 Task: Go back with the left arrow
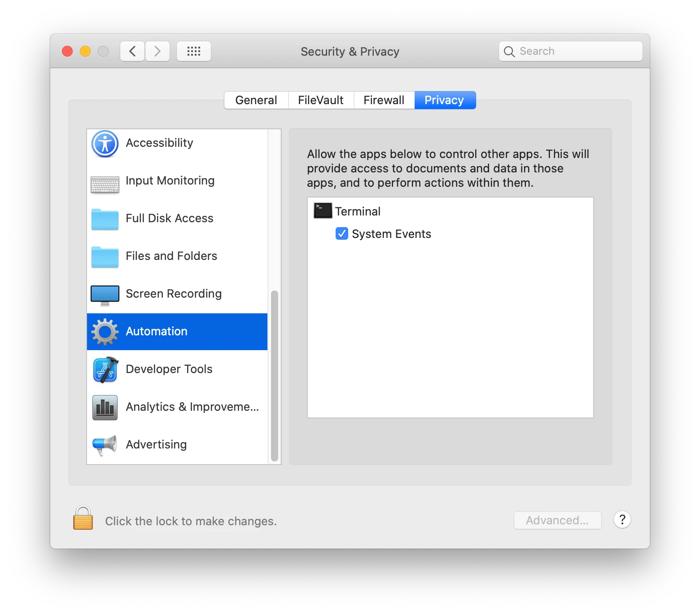(132, 51)
